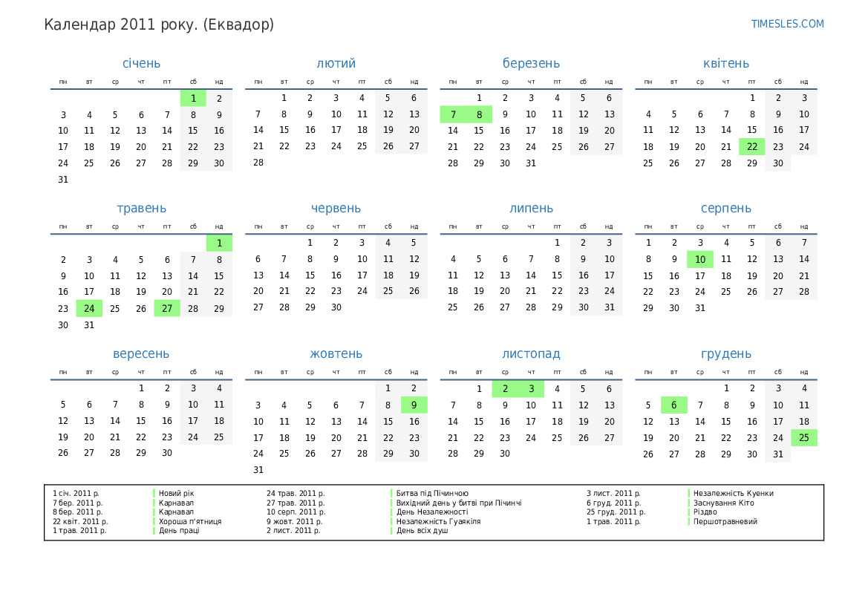Screen dimensions: 868x614
Task: Select highlighted 7 in березень
Action: (453, 114)
